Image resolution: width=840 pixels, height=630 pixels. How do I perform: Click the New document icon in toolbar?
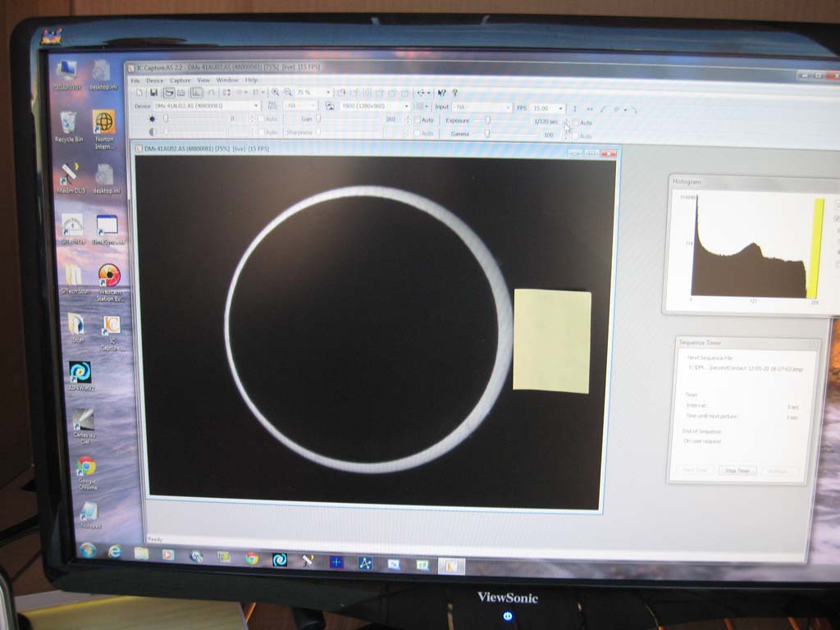(x=139, y=93)
